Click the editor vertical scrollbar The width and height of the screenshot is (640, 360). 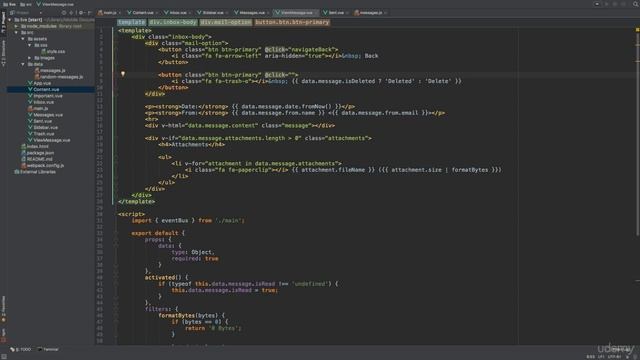638,135
